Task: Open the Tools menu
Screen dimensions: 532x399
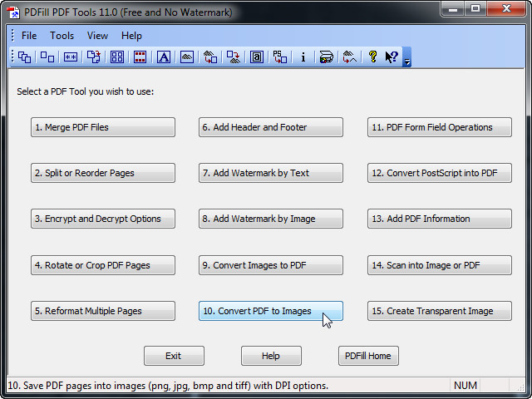Action: pos(62,36)
